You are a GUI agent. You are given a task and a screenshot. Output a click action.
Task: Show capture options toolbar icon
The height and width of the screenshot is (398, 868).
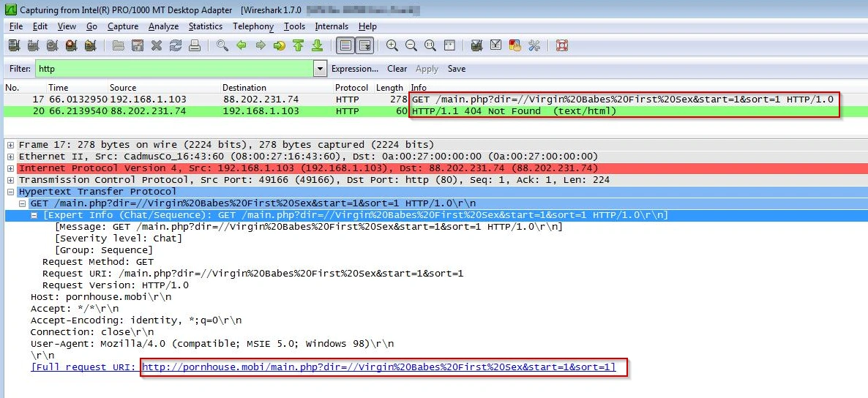click(x=33, y=45)
